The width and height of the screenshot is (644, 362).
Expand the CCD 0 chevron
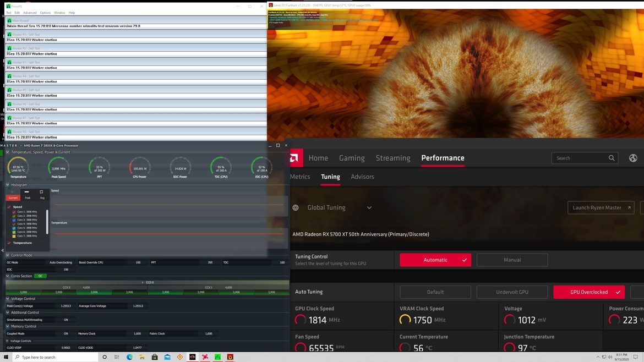click(x=143, y=282)
